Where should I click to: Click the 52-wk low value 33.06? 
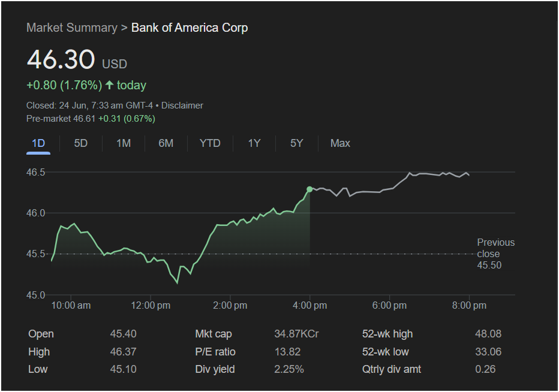point(488,352)
